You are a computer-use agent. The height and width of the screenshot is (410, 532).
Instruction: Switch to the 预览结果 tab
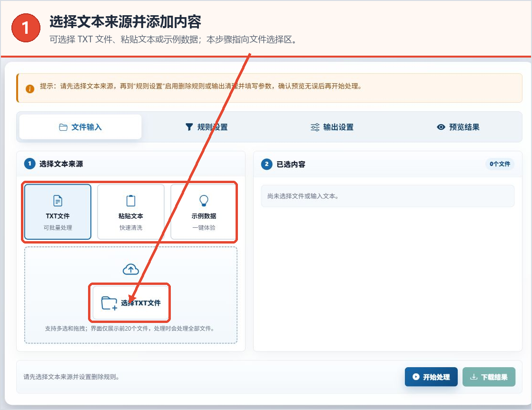(x=458, y=127)
